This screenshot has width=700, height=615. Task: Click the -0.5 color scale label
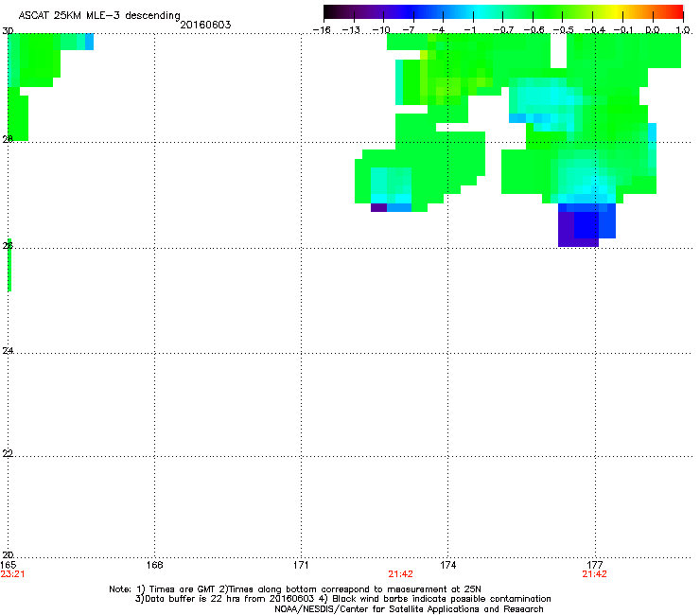click(564, 30)
